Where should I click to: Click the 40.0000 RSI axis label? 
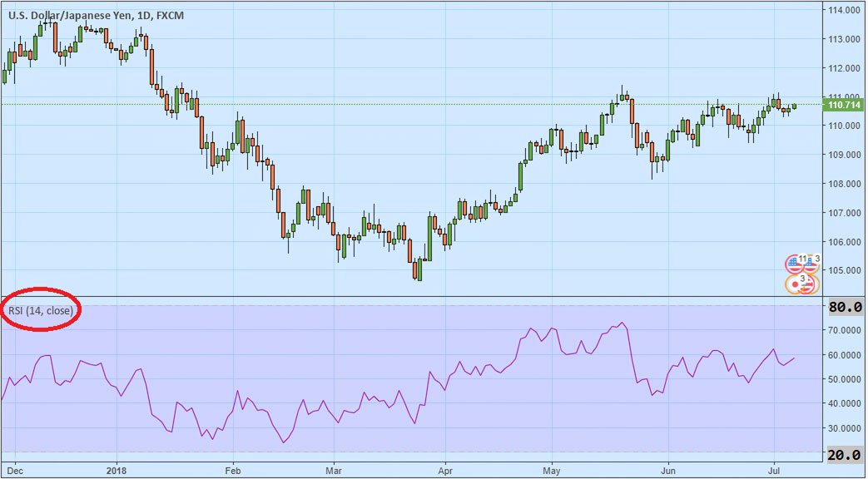pyautogui.click(x=846, y=403)
